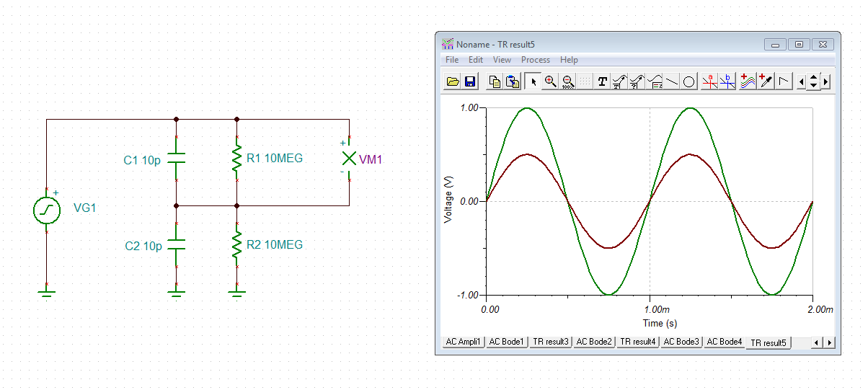This screenshot has height=390, width=868.
Task: Switch to the AC Bode3 tab
Action: point(681,342)
